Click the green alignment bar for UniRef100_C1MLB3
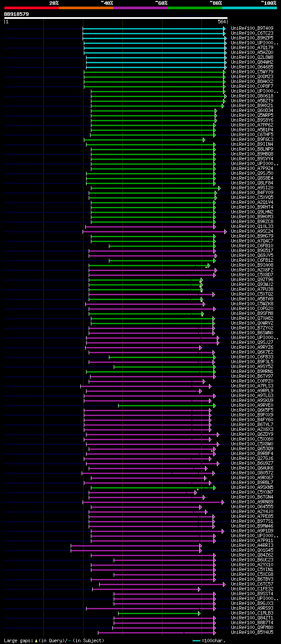 point(159,613)
